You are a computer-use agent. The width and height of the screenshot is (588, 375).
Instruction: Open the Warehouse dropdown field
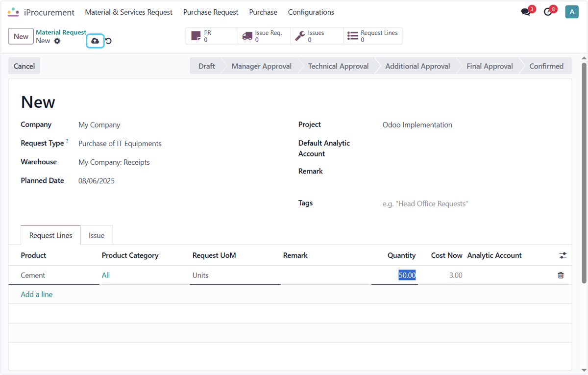coord(180,162)
